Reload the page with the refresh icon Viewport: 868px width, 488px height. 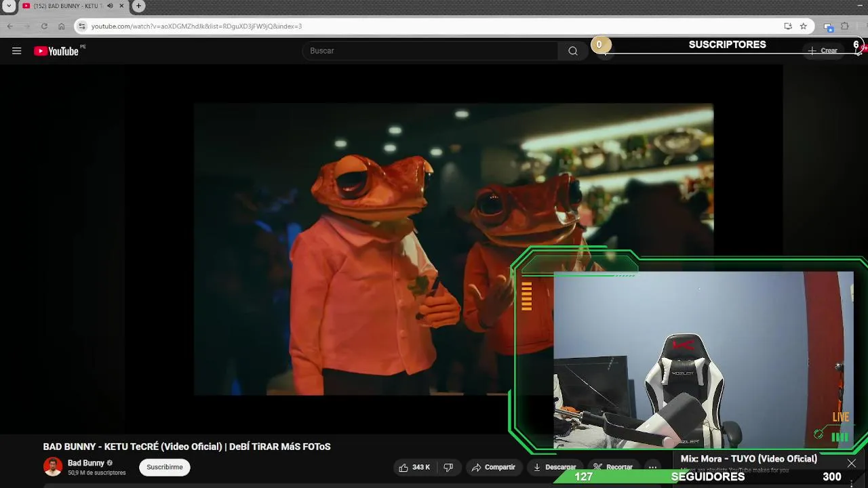(44, 26)
